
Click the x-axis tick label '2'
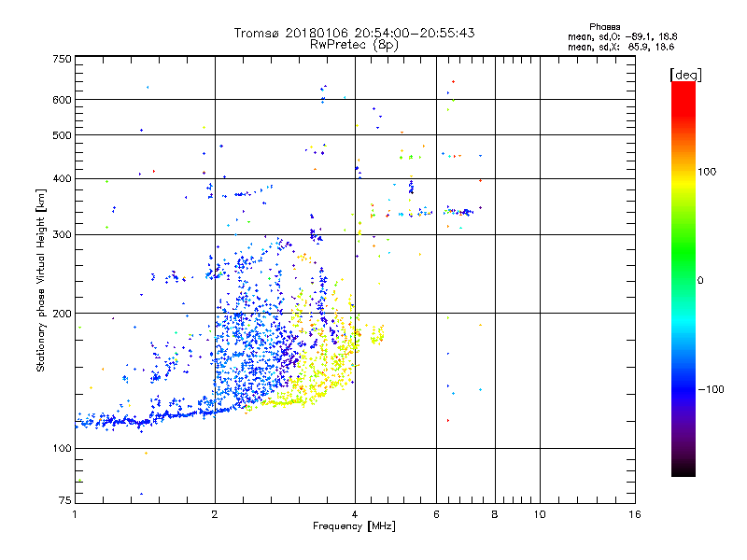point(215,514)
